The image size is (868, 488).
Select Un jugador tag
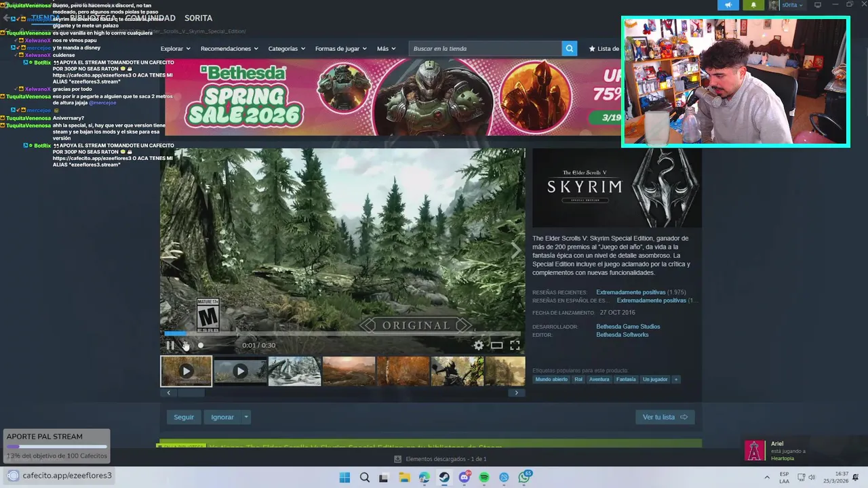655,380
